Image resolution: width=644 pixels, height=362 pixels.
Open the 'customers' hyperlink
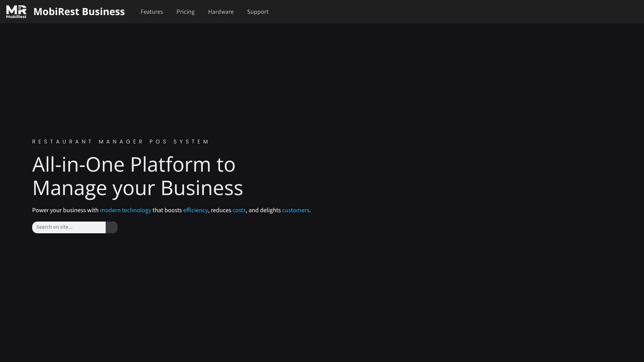[296, 210]
